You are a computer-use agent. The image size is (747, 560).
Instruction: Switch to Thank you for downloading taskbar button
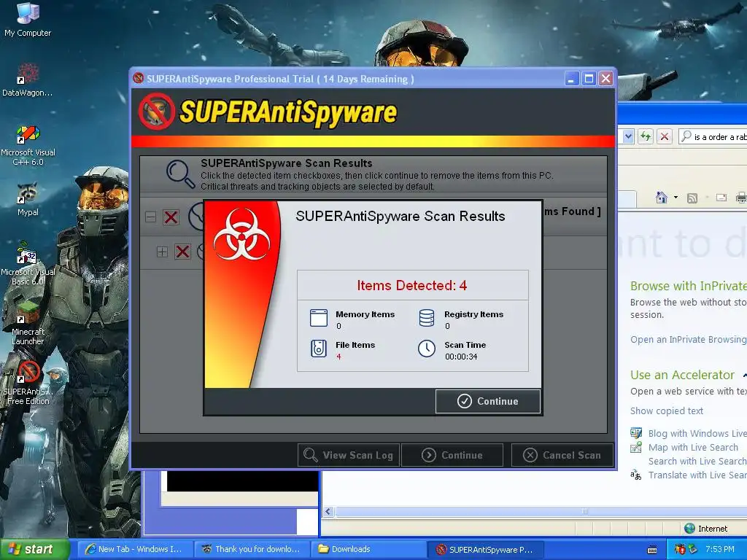[x=252, y=549]
